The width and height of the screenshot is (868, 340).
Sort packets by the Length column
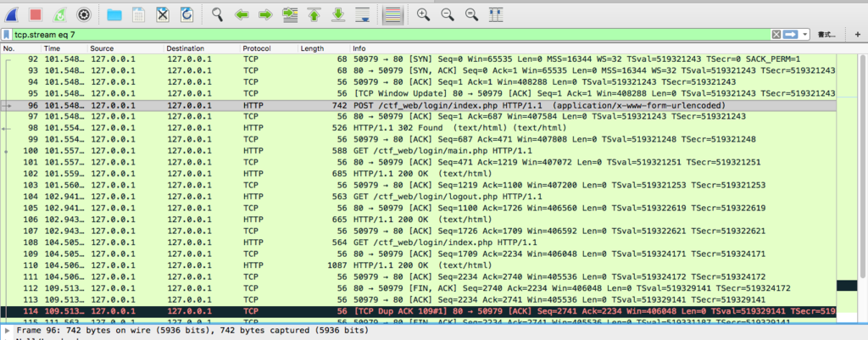324,48
